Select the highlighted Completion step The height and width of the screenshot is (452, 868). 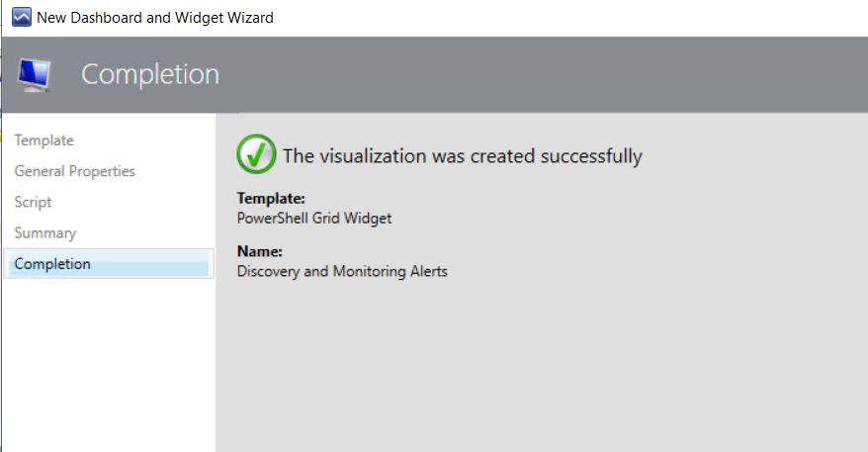point(53,264)
